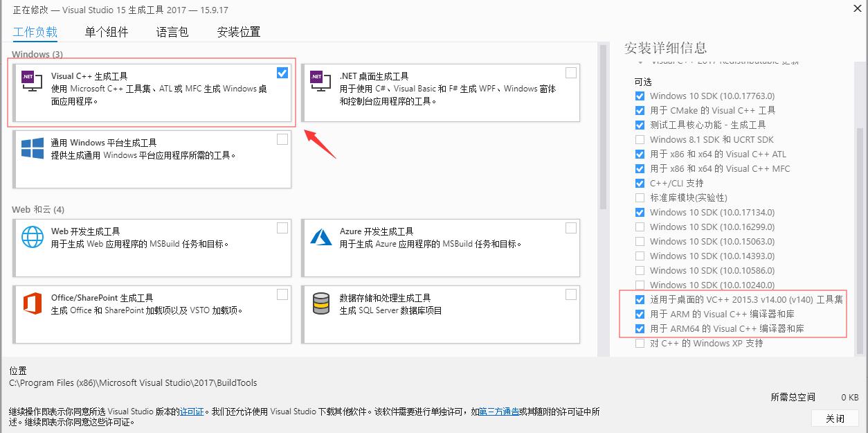868x433 pixels.
Task: Toggle 测试工具核心功能 - 生成工具 checkbox
Action: pyautogui.click(x=640, y=125)
